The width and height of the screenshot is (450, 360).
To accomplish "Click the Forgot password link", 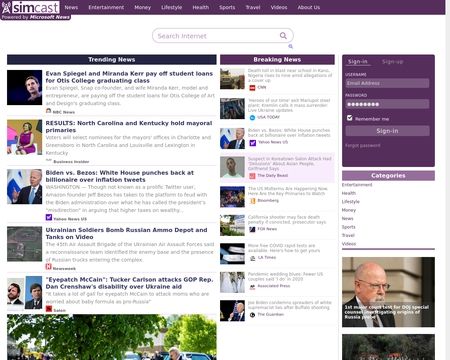I will [363, 146].
